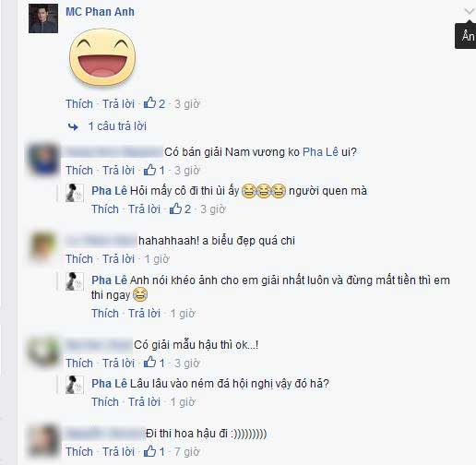Click Pha Lê's avatar on the 'người quen mà' reply
This screenshot has width=476, height=465.
75,193
